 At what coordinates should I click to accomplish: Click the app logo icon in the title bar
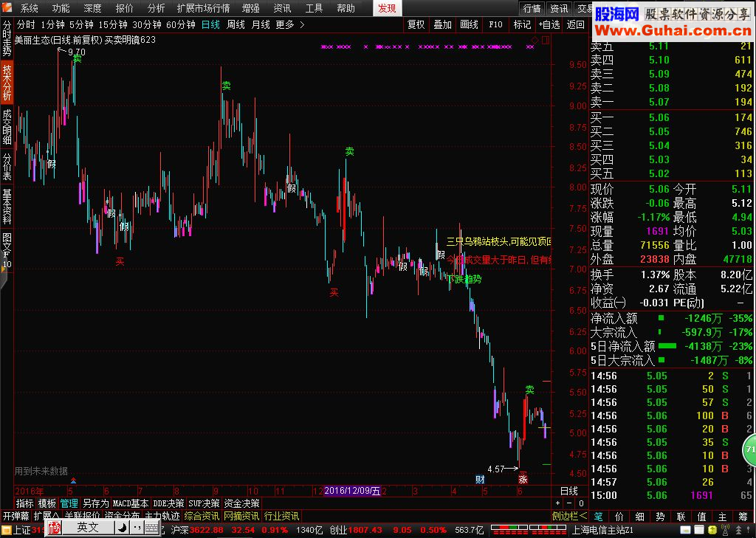tap(7, 7)
